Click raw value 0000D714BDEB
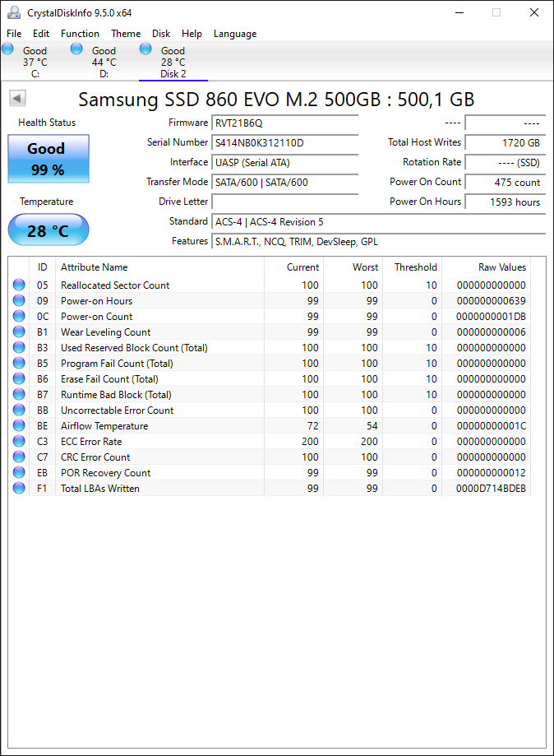Image resolution: width=554 pixels, height=756 pixels. [x=491, y=489]
